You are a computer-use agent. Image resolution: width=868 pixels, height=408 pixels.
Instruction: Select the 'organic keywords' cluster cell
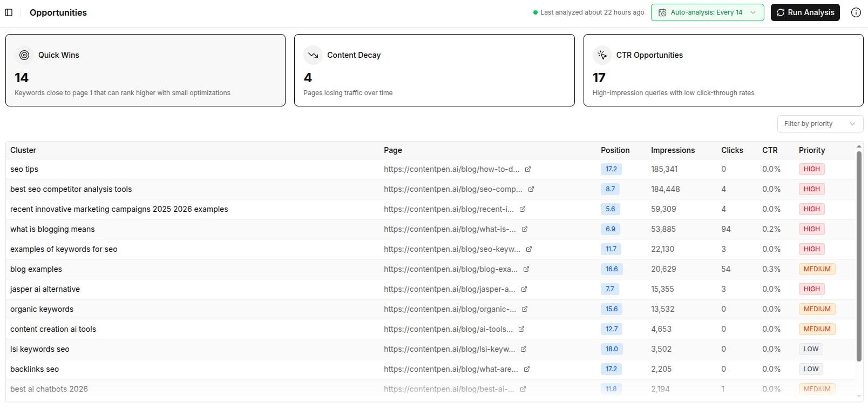[42, 309]
